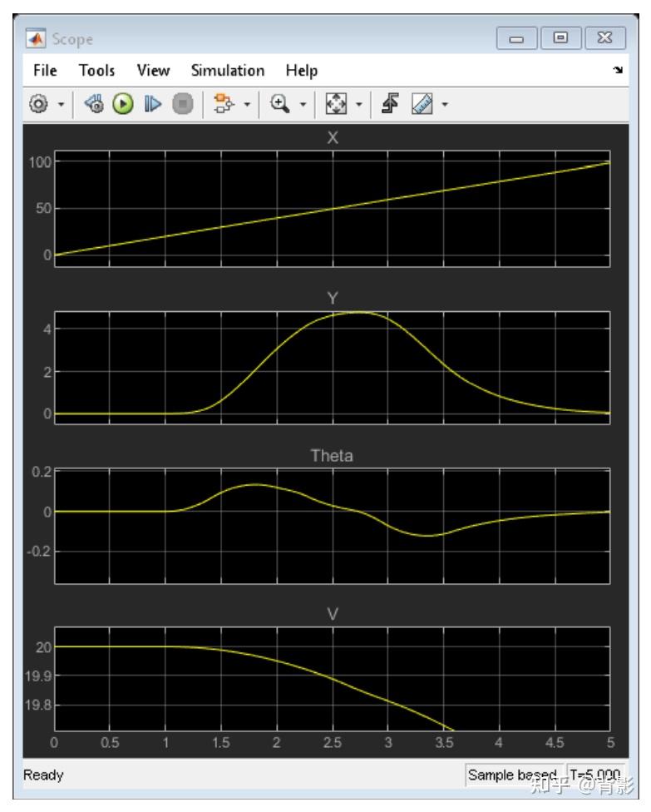
Task: Expand the signal selector dropdown arrow
Action: pos(248,104)
